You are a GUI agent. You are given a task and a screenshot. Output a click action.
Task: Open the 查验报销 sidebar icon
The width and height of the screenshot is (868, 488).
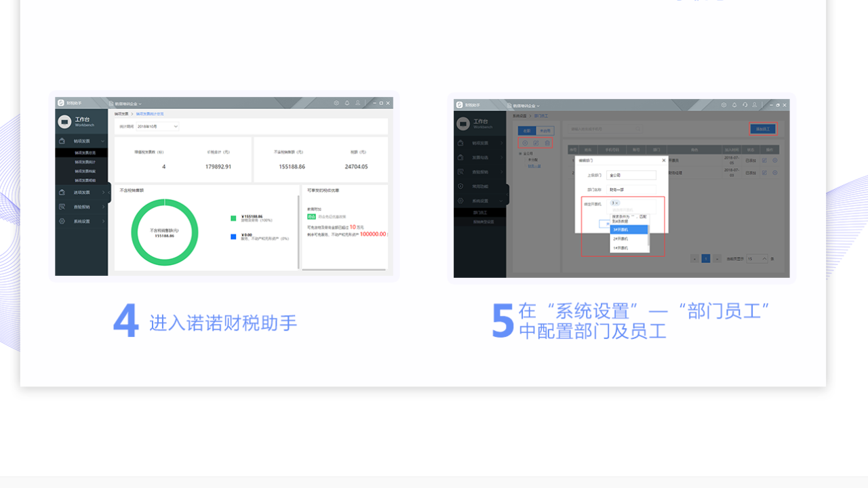pos(460,171)
